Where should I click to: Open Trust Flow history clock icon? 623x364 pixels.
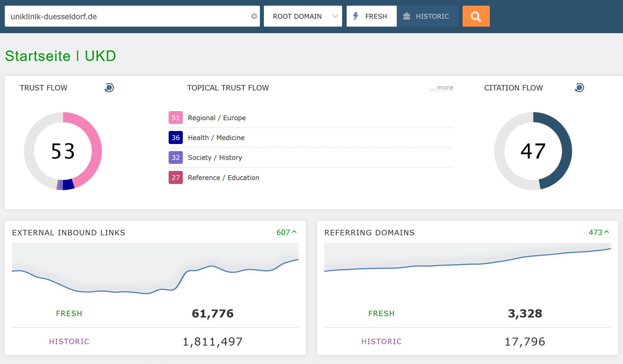[x=109, y=88]
